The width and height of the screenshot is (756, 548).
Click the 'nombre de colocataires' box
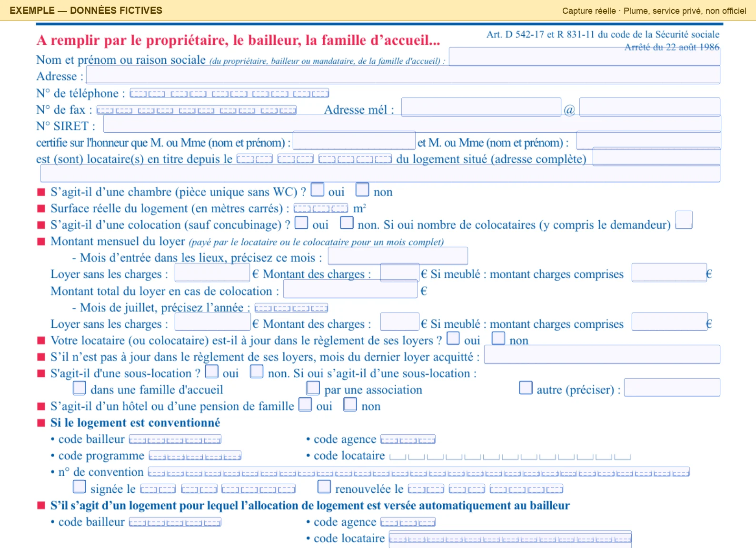click(684, 220)
